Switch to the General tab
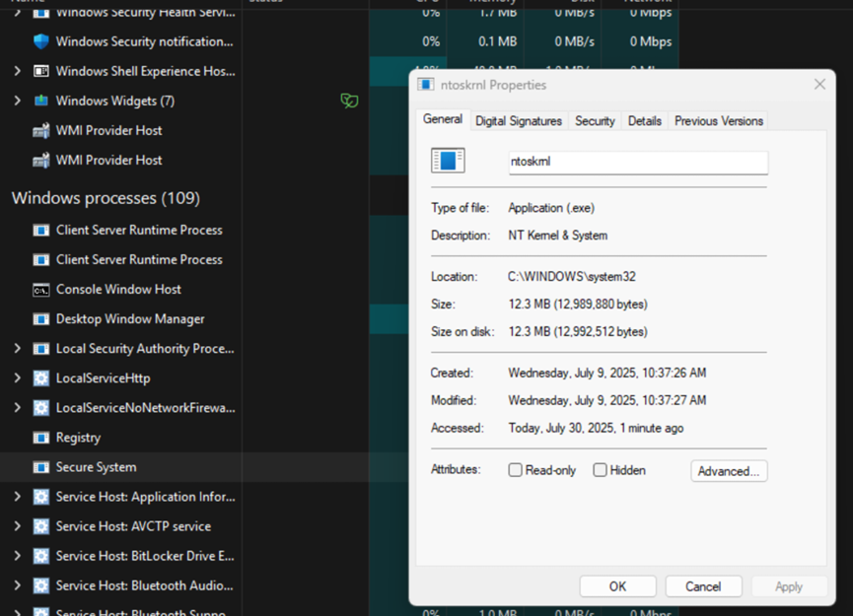Image resolution: width=853 pixels, height=616 pixels. tap(442, 119)
